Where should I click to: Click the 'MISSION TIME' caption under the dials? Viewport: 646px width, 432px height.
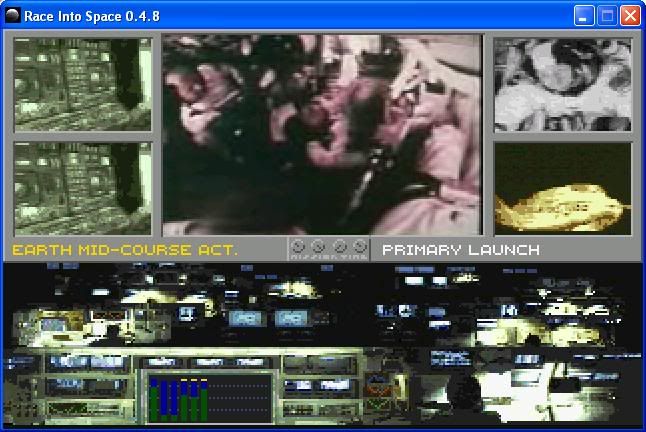(329, 257)
